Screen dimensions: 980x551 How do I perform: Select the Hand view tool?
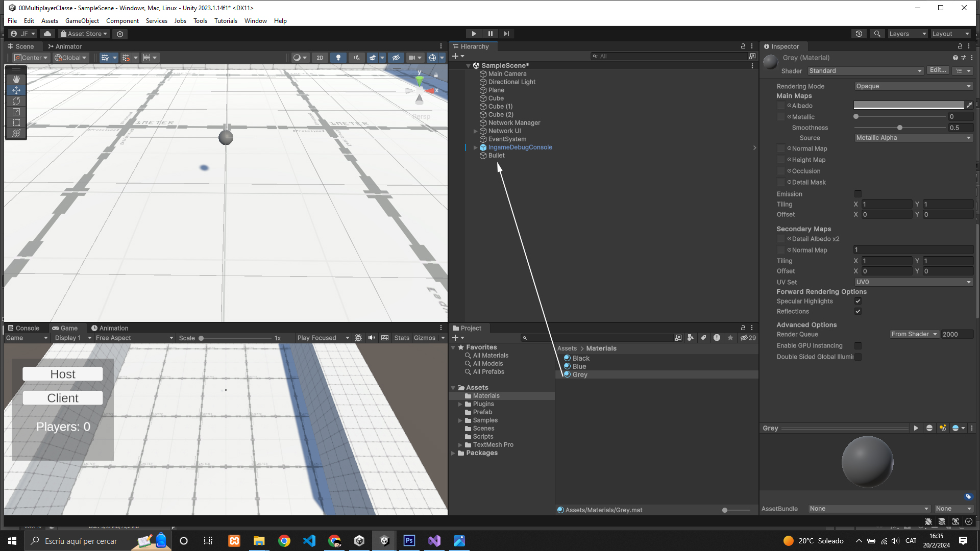16,79
